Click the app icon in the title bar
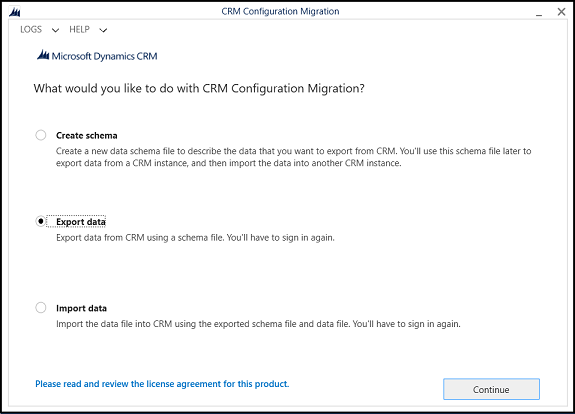The height and width of the screenshot is (414, 575). click(x=15, y=12)
